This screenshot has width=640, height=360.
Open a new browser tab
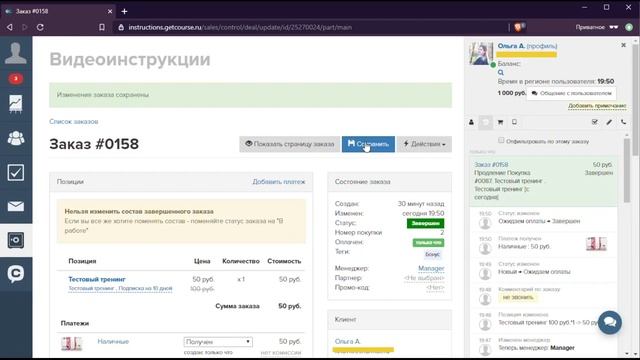(x=124, y=11)
